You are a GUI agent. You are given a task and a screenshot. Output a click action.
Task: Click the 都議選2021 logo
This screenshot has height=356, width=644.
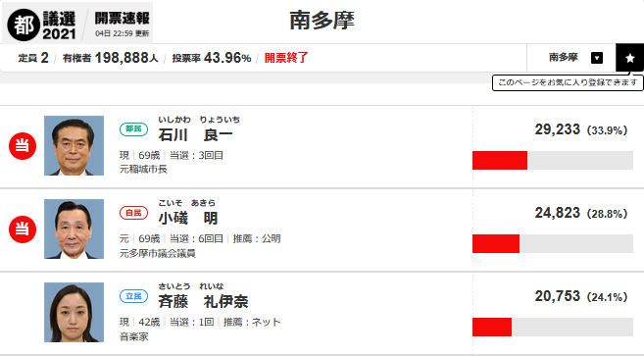pyautogui.click(x=41, y=25)
